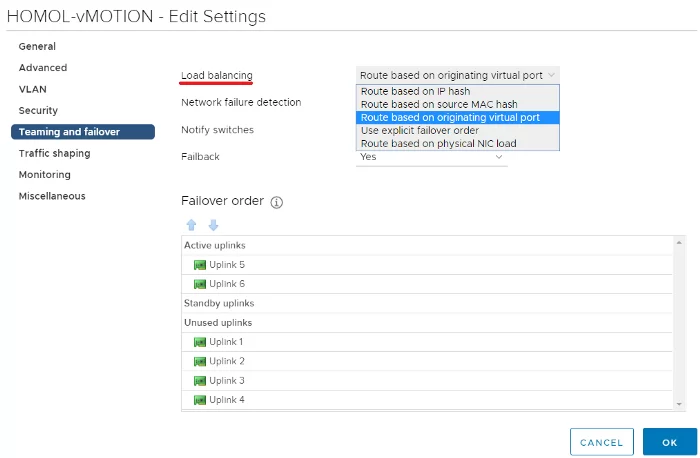Click the move uplink down arrow
This screenshot has height=458, width=700.
point(213,225)
